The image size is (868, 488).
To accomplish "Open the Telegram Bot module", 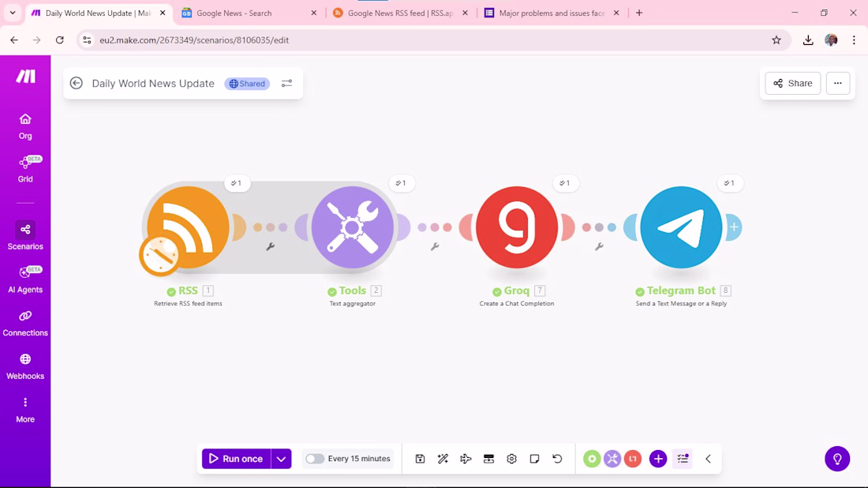I will 682,227.
